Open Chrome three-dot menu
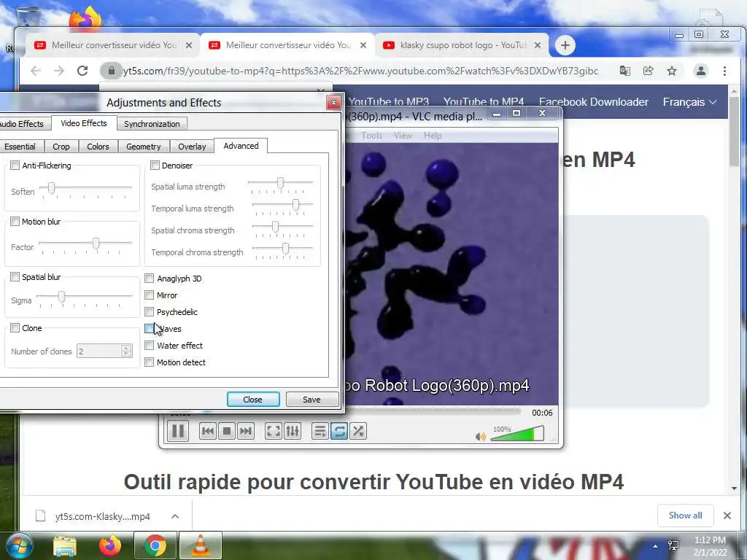The width and height of the screenshot is (747, 560). point(724,71)
